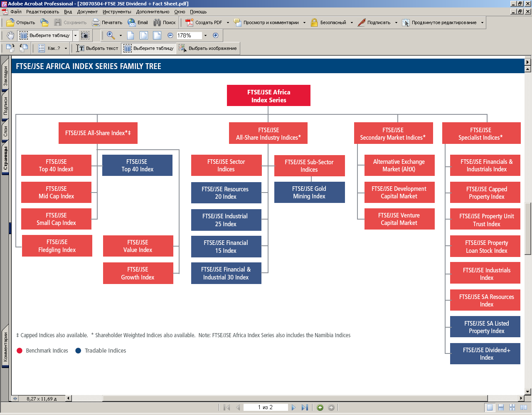Click the zoom in plus button
Viewport: 532px width, 415px height.
click(x=215, y=35)
